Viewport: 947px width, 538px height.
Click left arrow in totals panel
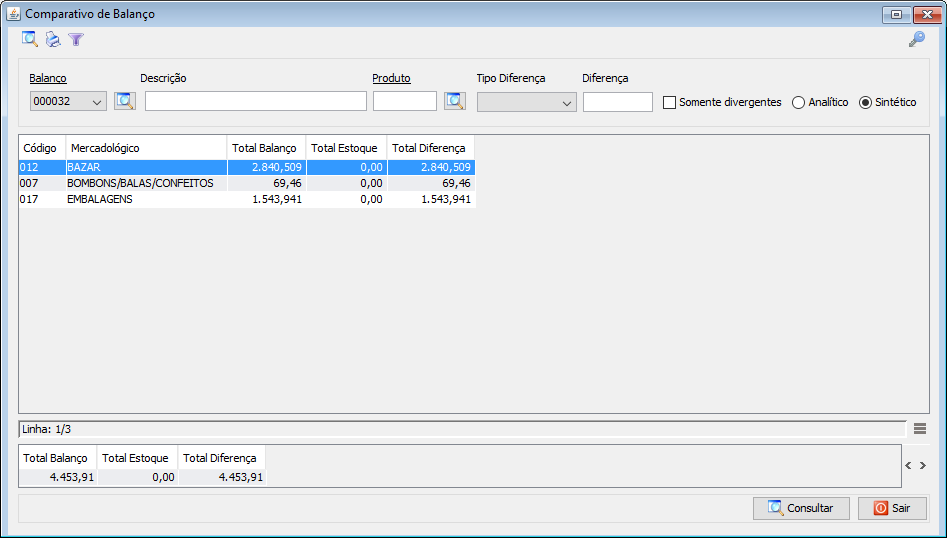click(x=908, y=465)
